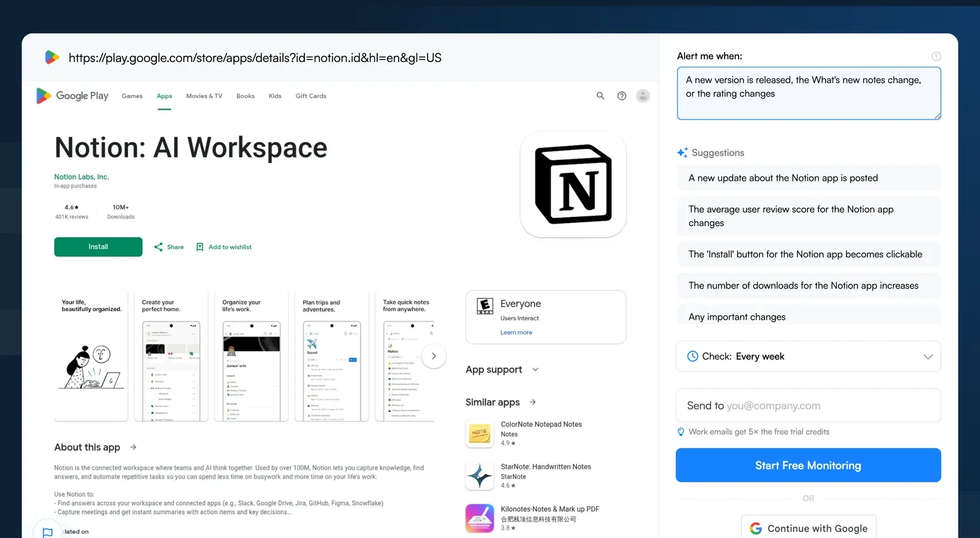Focus the Alert me when text box
The width and height of the screenshot is (980, 538).
809,93
